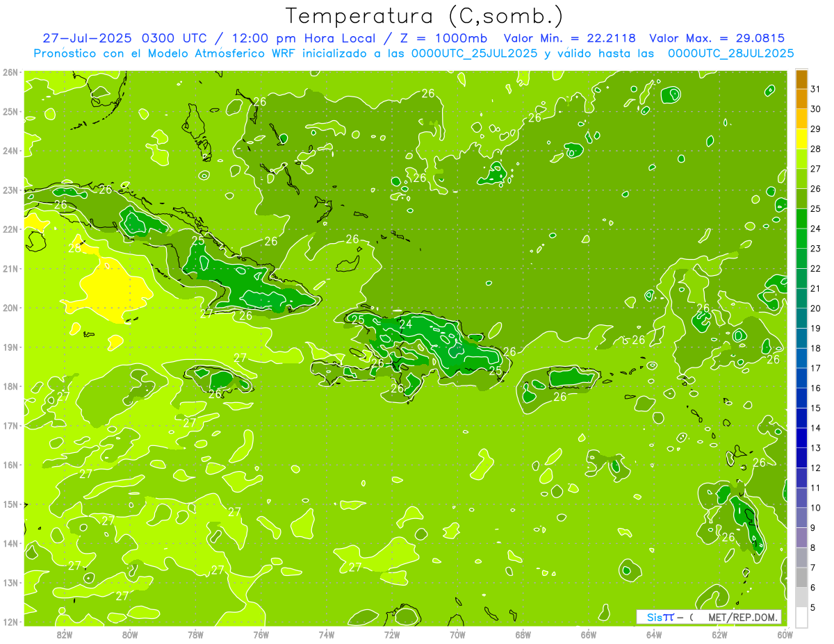Pick the yellow colorbar swatch between 28 and 29
Image resolution: width=834 pixels, height=644 pixels.
[801, 139]
